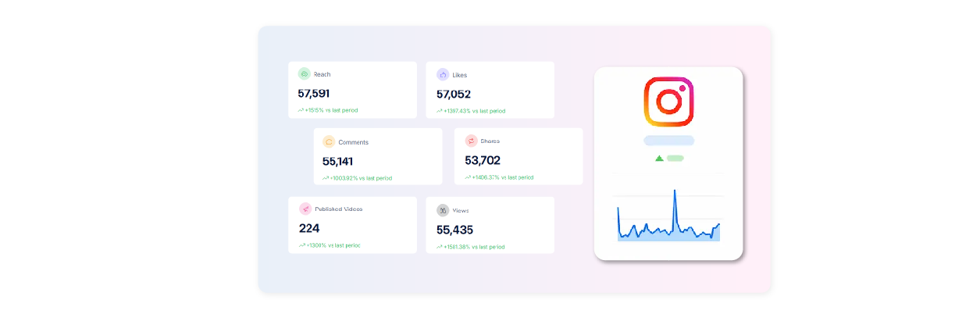Select the Published Videos value 224
The image size is (980, 332).
[x=309, y=228]
